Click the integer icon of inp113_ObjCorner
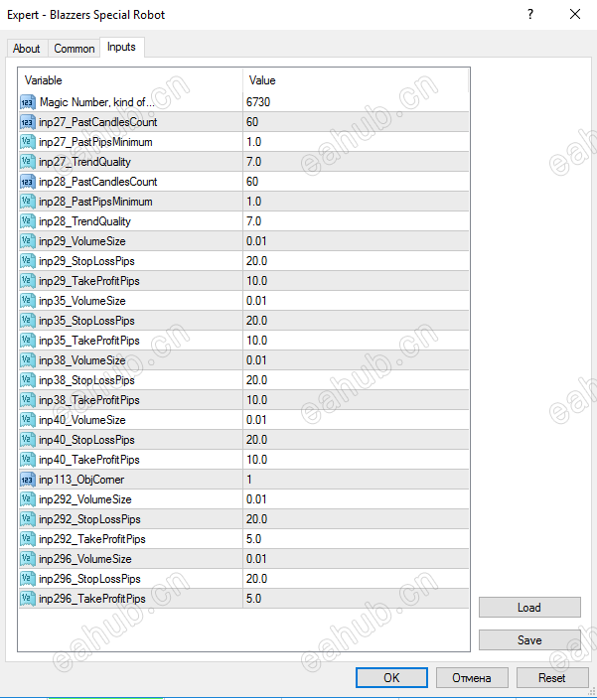The image size is (597, 700). coord(27,480)
